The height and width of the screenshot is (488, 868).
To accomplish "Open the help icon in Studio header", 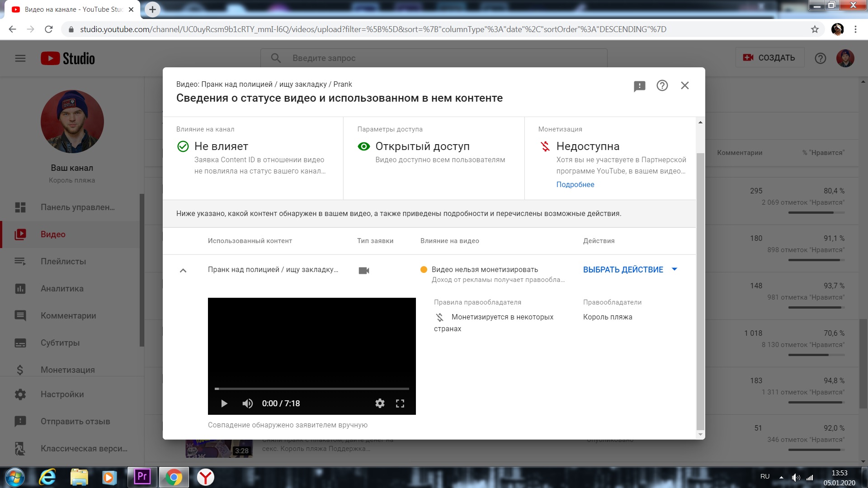I will click(820, 58).
